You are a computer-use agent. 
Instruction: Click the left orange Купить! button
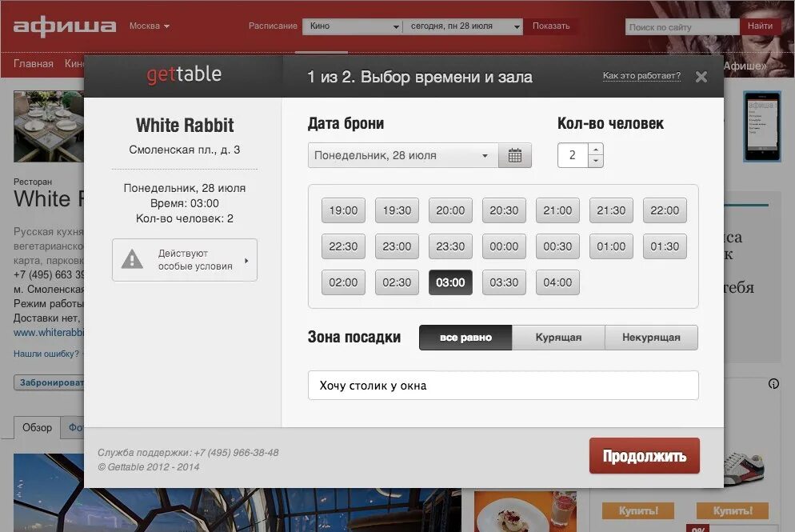click(638, 510)
